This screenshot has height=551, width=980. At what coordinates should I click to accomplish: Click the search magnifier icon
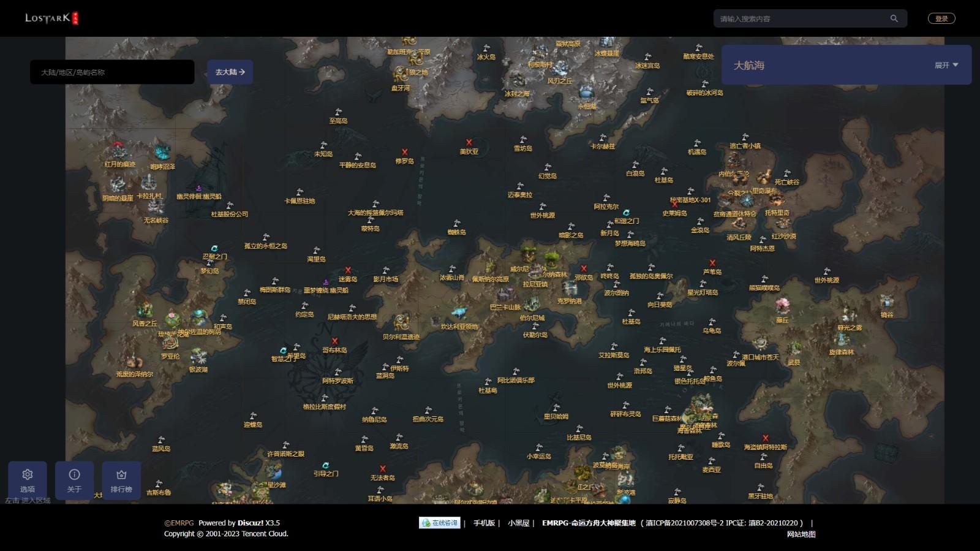click(894, 18)
